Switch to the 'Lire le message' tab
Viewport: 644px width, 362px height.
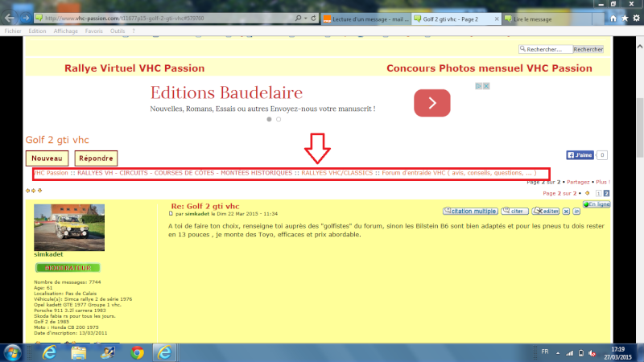coord(547,19)
